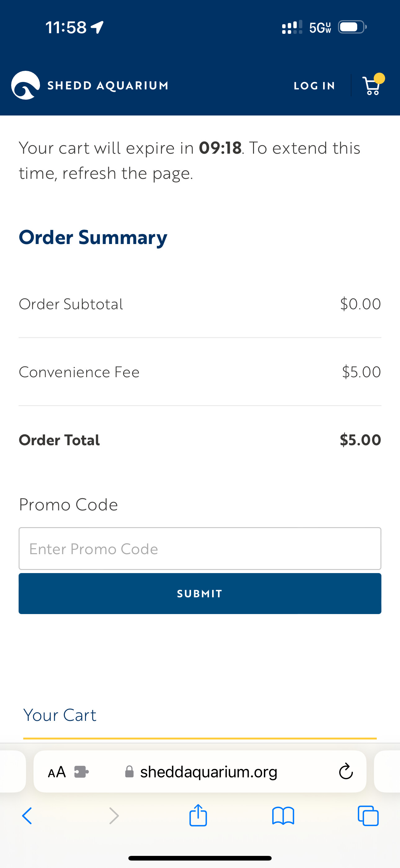Go back with the Safari back arrow
Screen dimensions: 400x868
27,816
